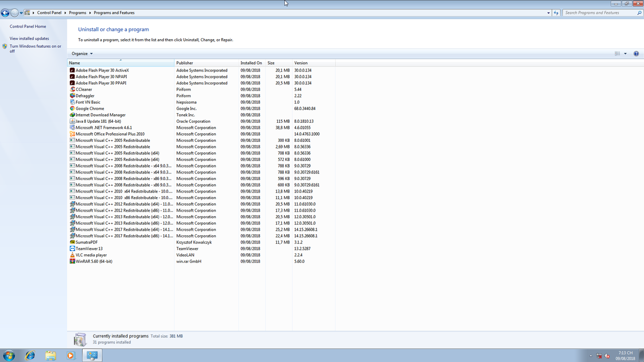
Task: Click the 115 MB size cell
Action: [x=283, y=121]
